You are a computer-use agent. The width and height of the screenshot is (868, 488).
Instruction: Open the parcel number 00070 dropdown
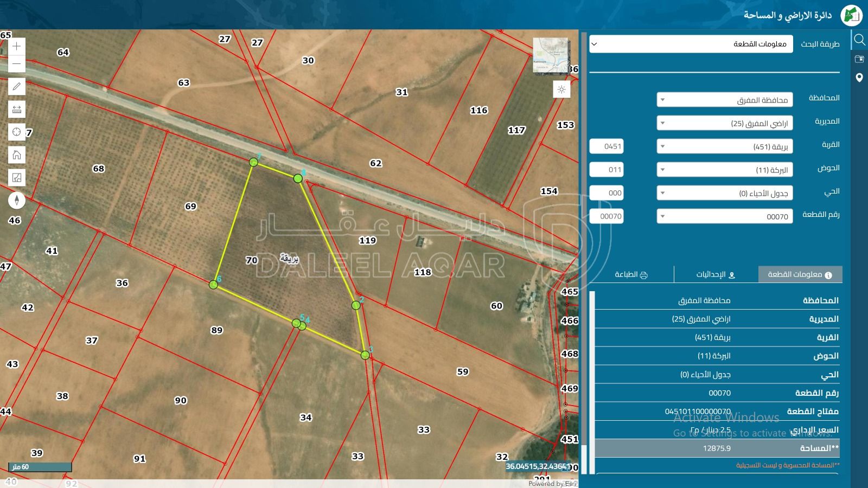(724, 216)
